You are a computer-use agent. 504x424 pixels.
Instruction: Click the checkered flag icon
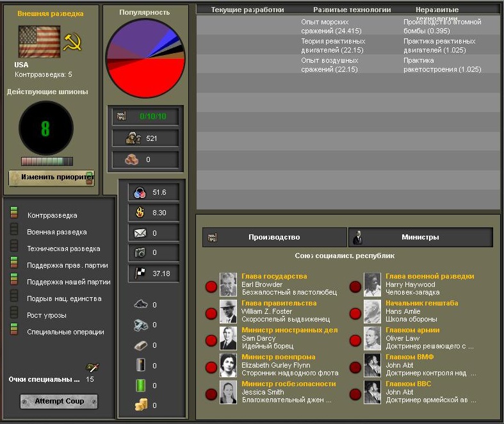coord(140,273)
